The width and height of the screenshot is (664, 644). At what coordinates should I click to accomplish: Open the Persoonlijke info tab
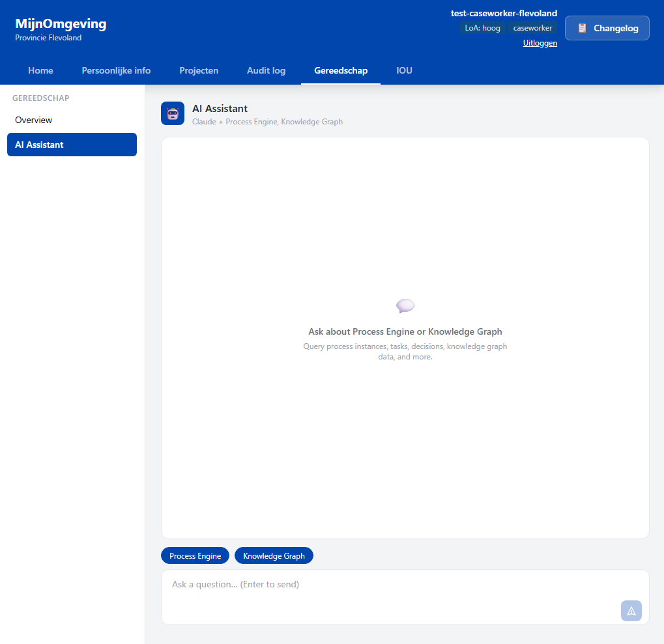[116, 70]
